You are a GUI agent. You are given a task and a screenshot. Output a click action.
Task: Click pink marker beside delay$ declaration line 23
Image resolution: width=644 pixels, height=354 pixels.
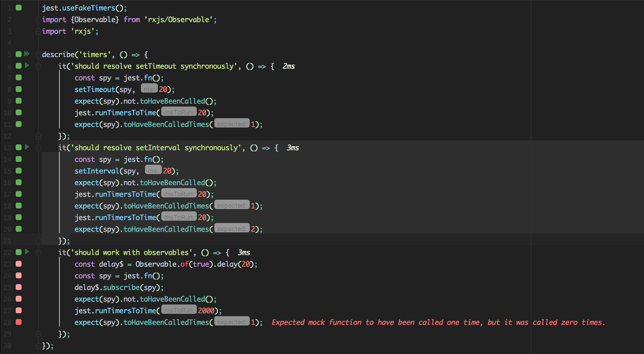pos(19,264)
